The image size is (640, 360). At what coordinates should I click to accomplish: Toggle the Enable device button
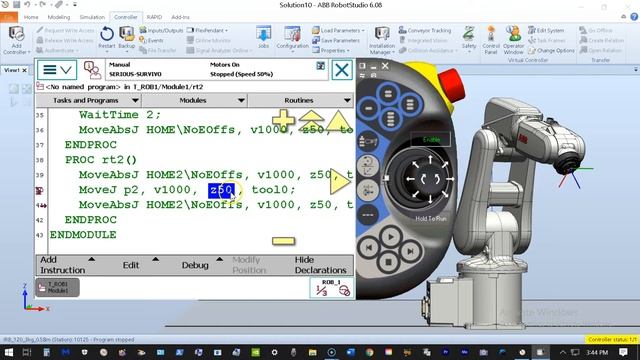pyautogui.click(x=431, y=139)
